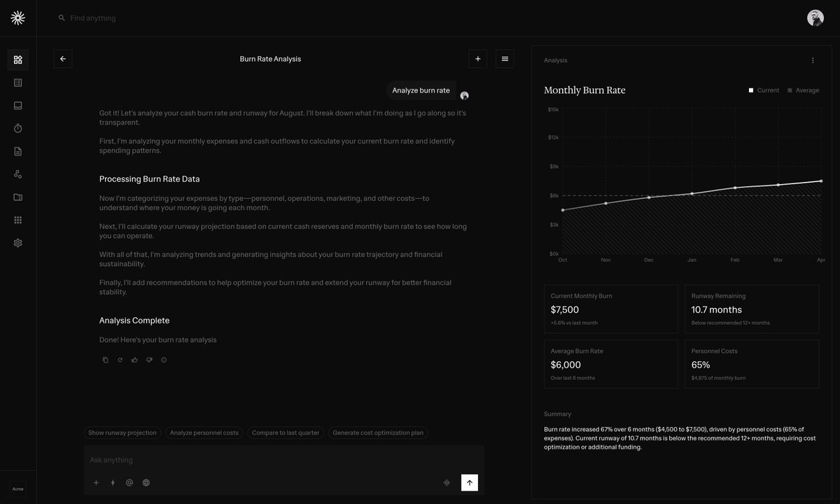Toggle web search globe icon in composer
This screenshot has width=840, height=504.
pos(146,482)
